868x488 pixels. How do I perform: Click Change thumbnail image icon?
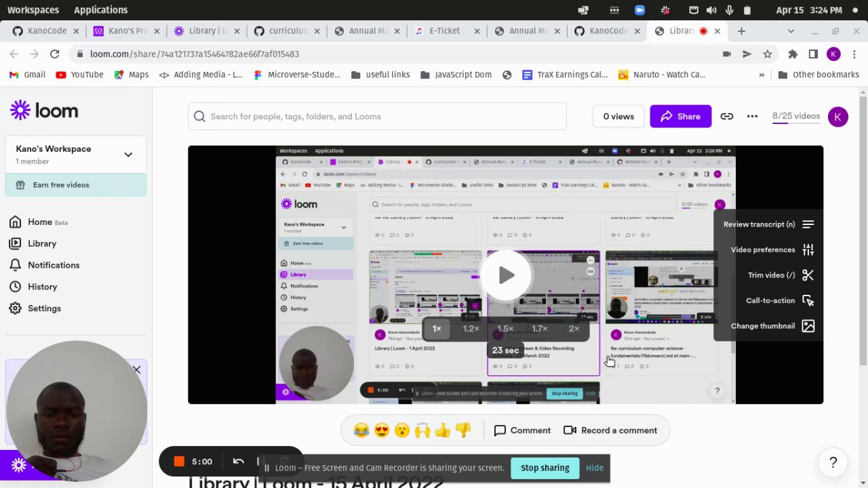click(808, 326)
